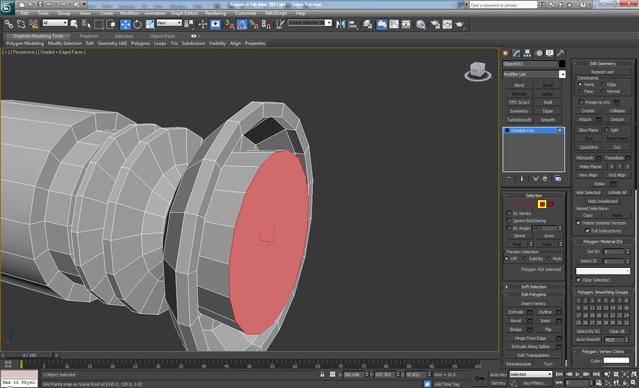
Task: Expand the Soft Selection rollout
Action: pyautogui.click(x=533, y=287)
